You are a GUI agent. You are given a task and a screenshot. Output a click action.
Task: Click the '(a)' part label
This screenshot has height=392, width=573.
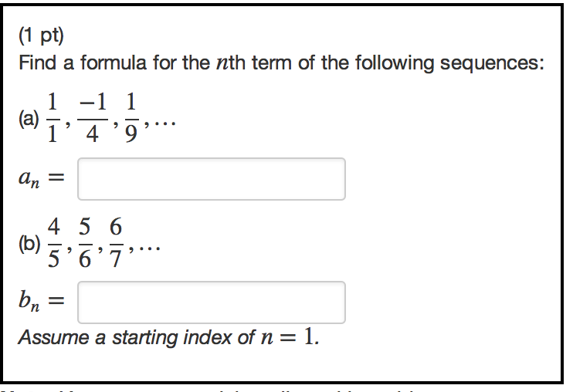(29, 119)
